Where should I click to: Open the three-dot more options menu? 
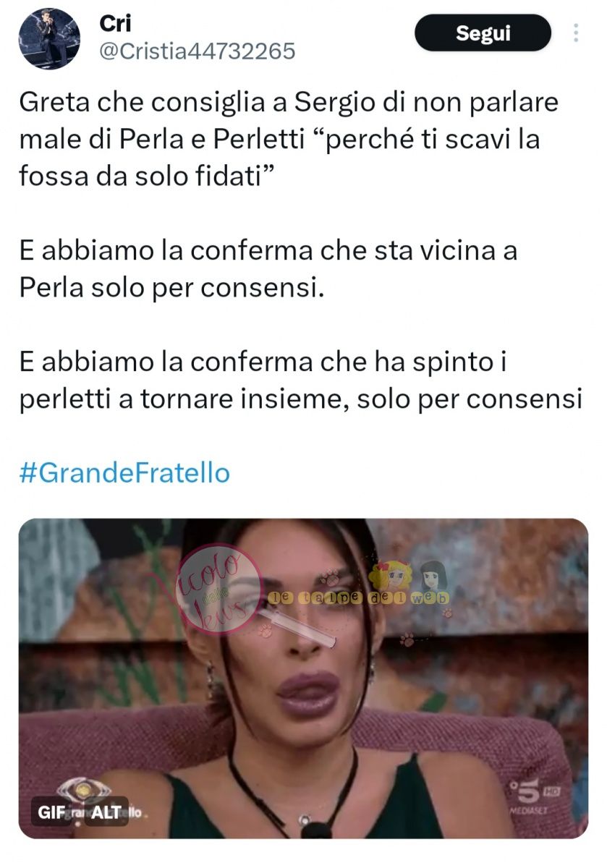(x=576, y=33)
